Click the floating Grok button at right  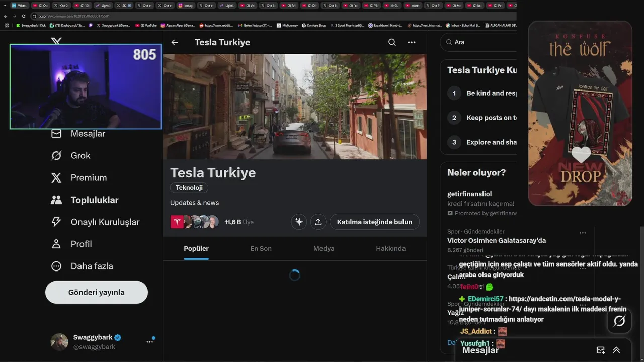[x=619, y=321]
